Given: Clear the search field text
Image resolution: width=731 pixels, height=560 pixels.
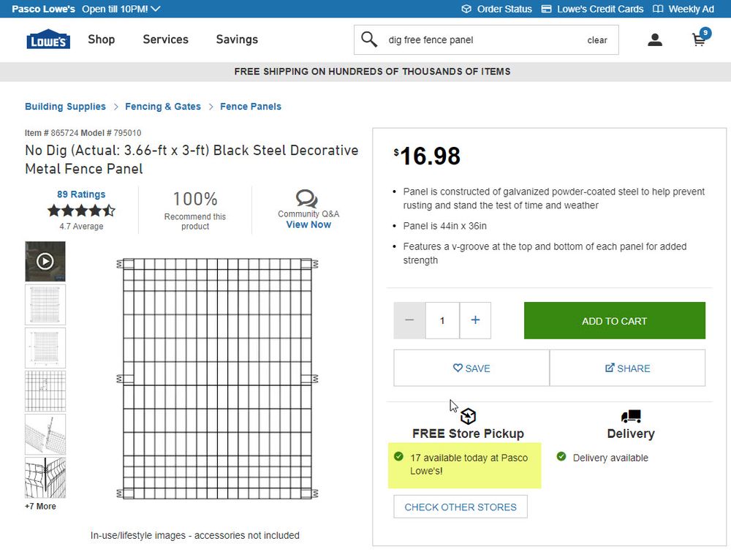Looking at the screenshot, I should 597,40.
